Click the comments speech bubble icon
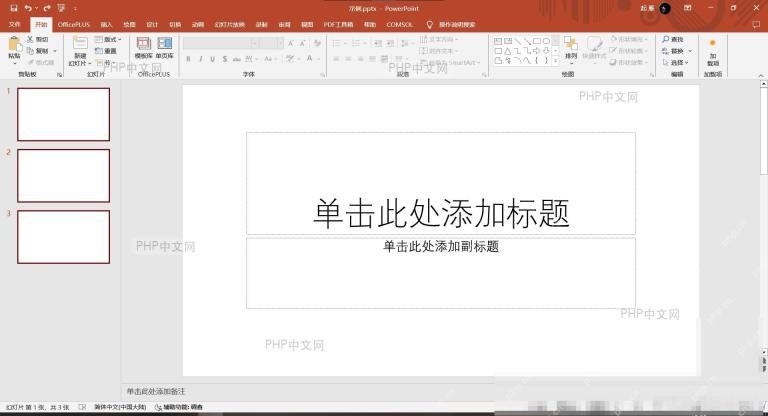The height and width of the screenshot is (416, 768). [x=757, y=24]
